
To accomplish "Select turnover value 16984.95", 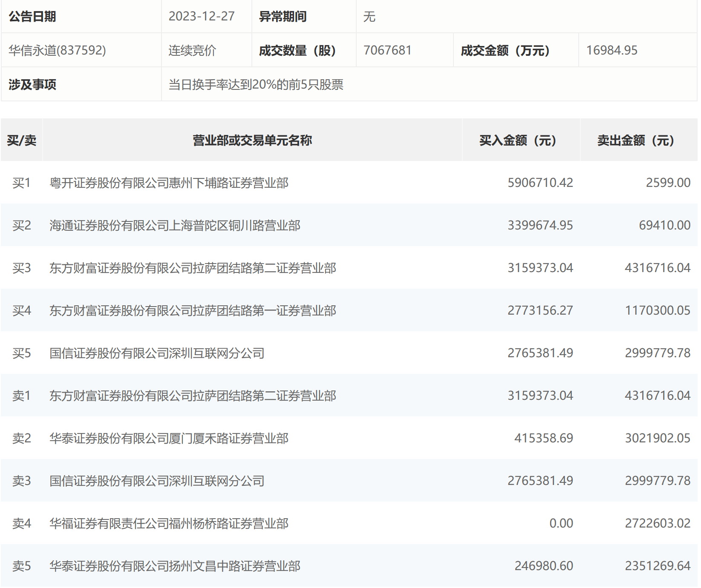I will (x=612, y=50).
